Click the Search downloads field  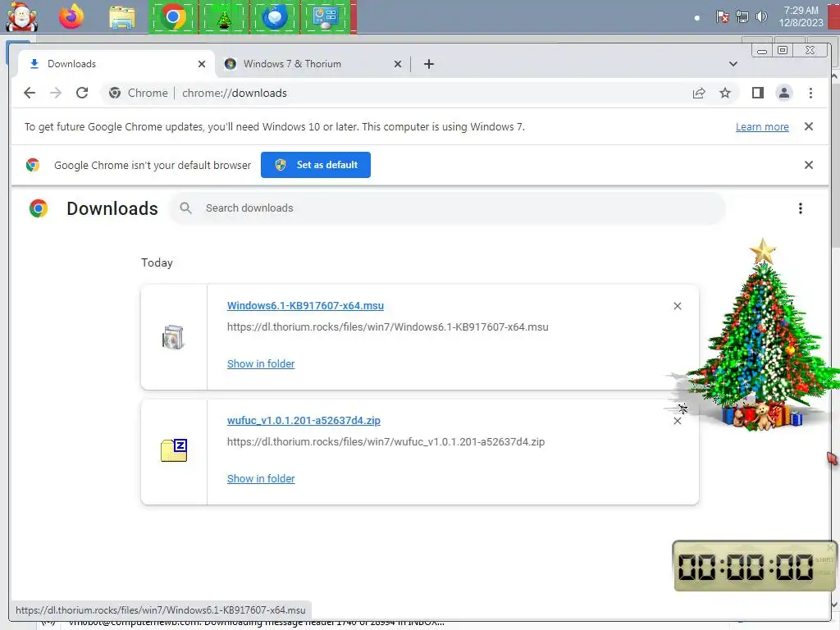[448, 208]
